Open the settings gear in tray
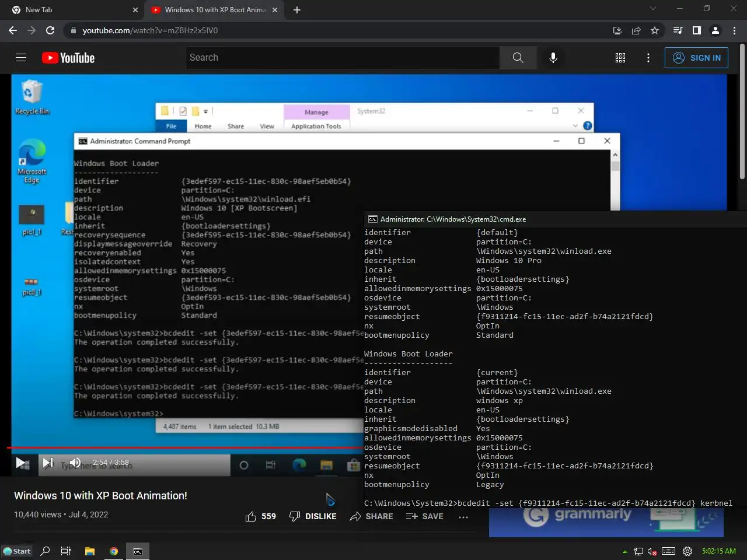The image size is (747, 560). [x=687, y=551]
